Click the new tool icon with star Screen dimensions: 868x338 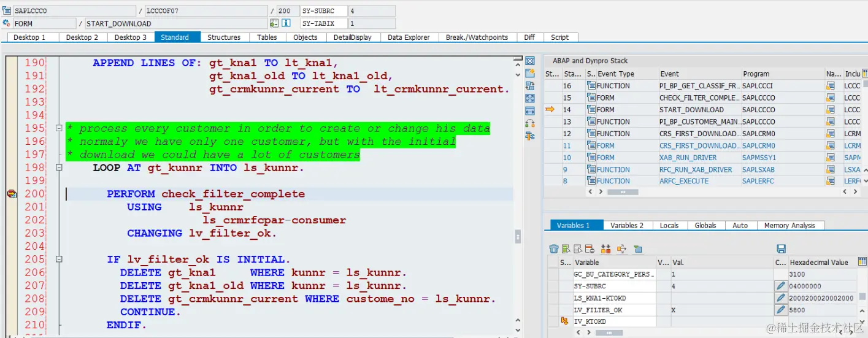tap(530, 73)
